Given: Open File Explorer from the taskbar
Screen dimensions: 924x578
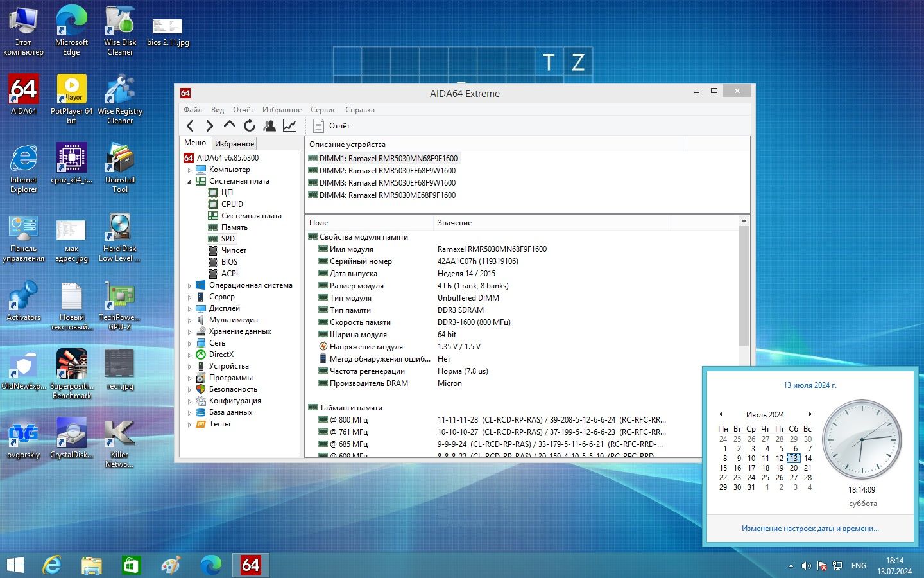Looking at the screenshot, I should point(92,565).
